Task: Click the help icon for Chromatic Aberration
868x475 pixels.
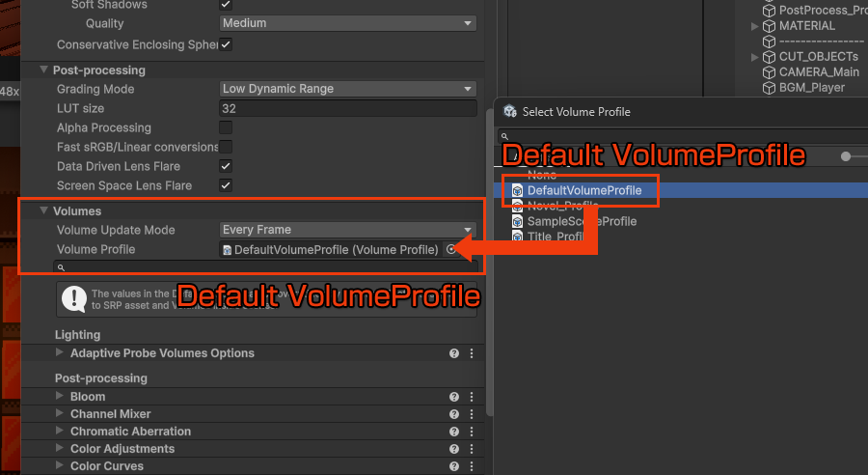Action: (454, 432)
